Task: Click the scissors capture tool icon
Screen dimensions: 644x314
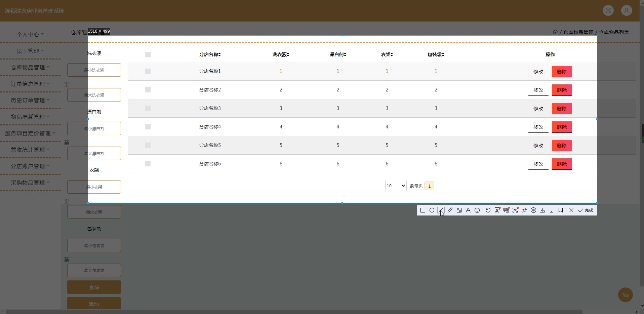Action: (x=497, y=210)
